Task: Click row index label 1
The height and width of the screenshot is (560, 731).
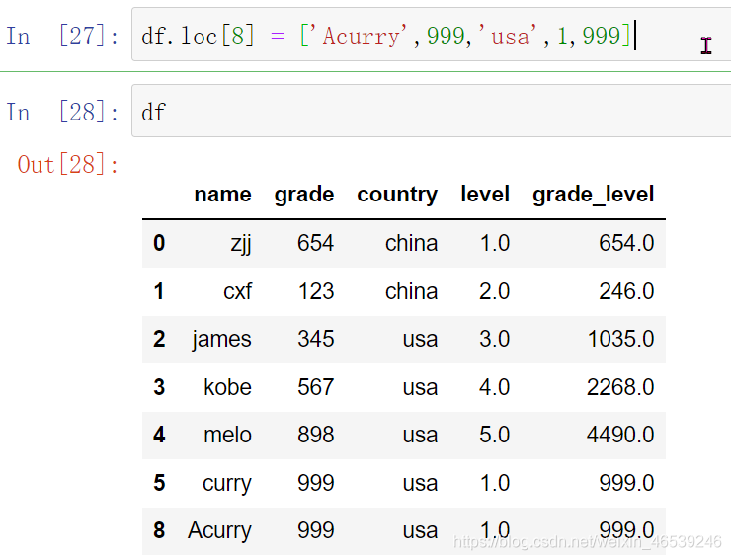Action: click(x=159, y=292)
